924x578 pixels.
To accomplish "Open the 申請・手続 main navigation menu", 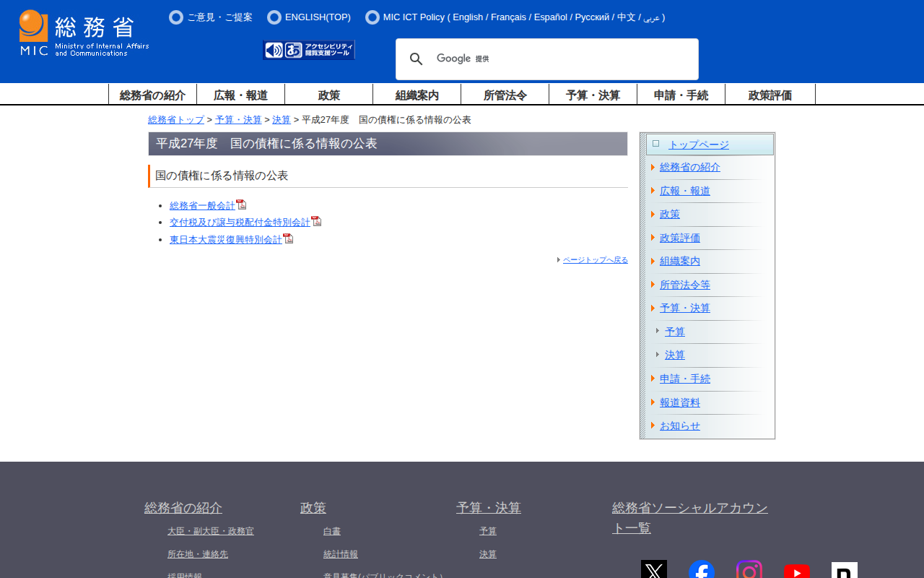I will [681, 95].
